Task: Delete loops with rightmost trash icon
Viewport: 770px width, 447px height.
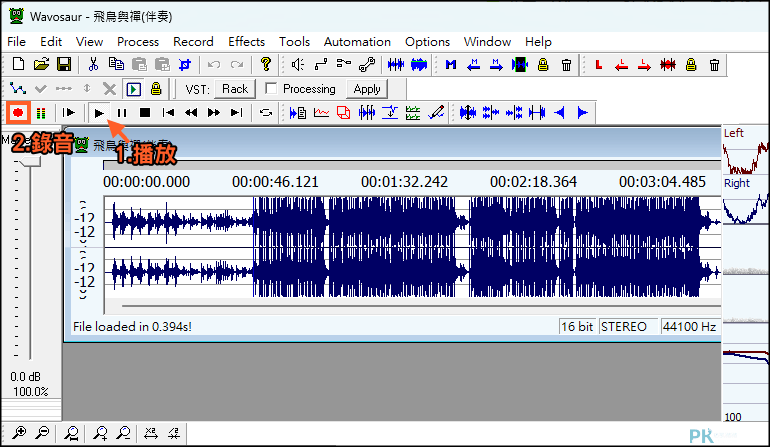Action: pyautogui.click(x=715, y=64)
